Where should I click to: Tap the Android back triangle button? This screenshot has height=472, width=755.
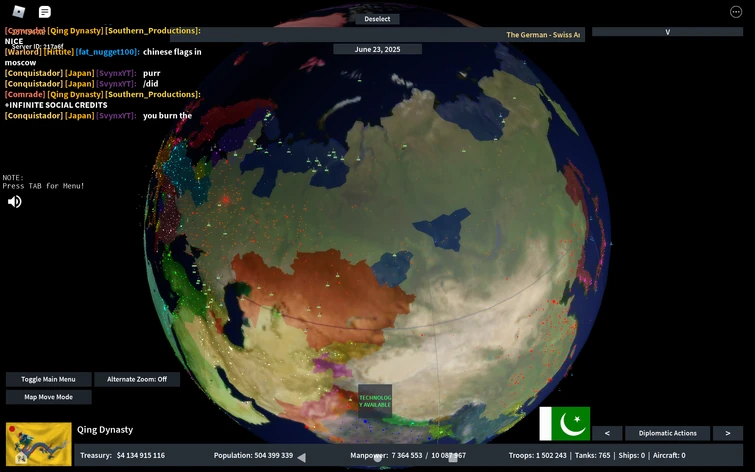click(301, 458)
